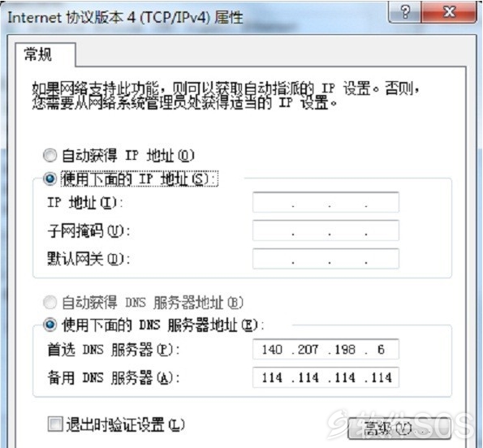The image size is (483, 448).
Task: Click the 备用 DNS 服务器 address field
Action: pos(326,377)
